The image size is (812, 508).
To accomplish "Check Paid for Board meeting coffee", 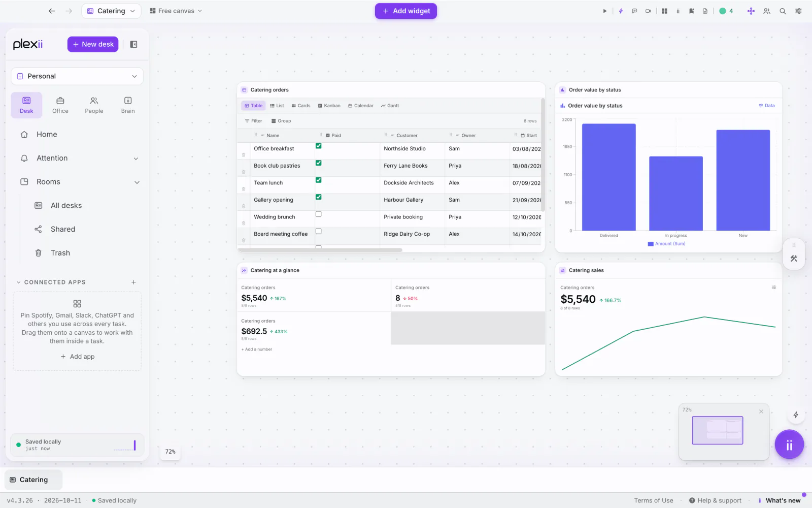I will pos(319,231).
